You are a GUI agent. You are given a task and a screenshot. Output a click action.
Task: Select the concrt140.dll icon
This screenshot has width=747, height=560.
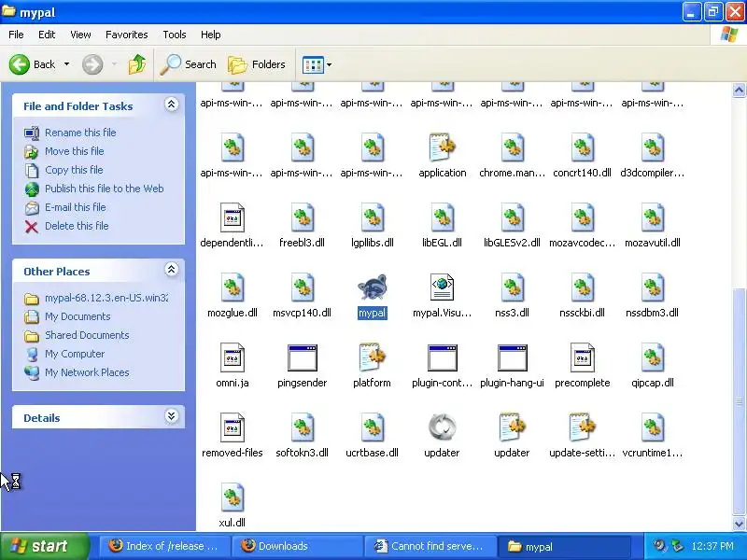tap(582, 147)
